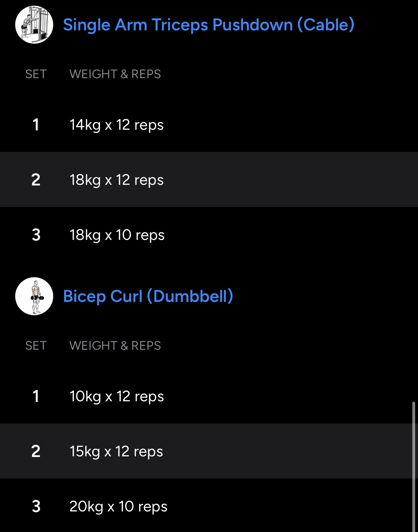Image resolution: width=418 pixels, height=532 pixels.
Task: Click WEIGHT & REPS header under Bicep Curl
Action: pyautogui.click(x=115, y=346)
